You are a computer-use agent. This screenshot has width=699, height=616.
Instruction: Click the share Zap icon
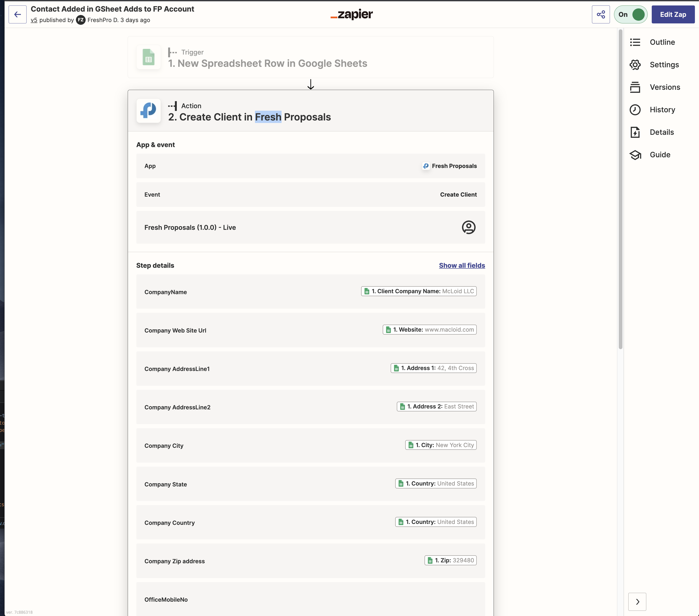tap(601, 14)
